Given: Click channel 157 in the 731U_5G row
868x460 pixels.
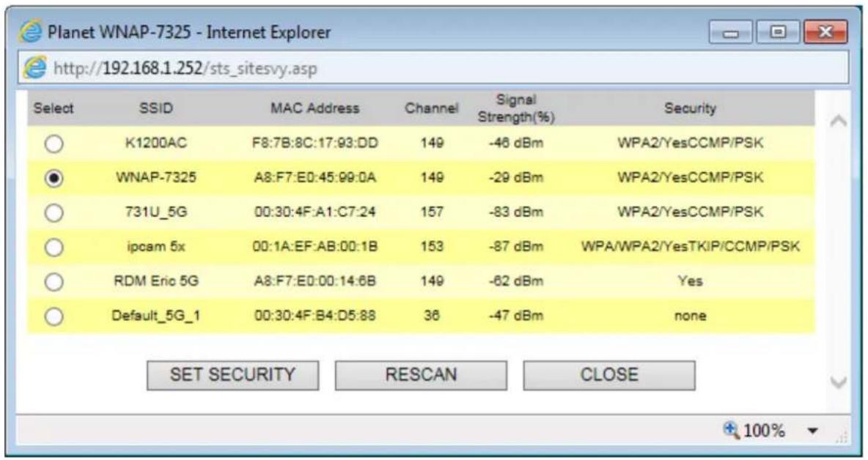Looking at the screenshot, I should click(x=432, y=212).
